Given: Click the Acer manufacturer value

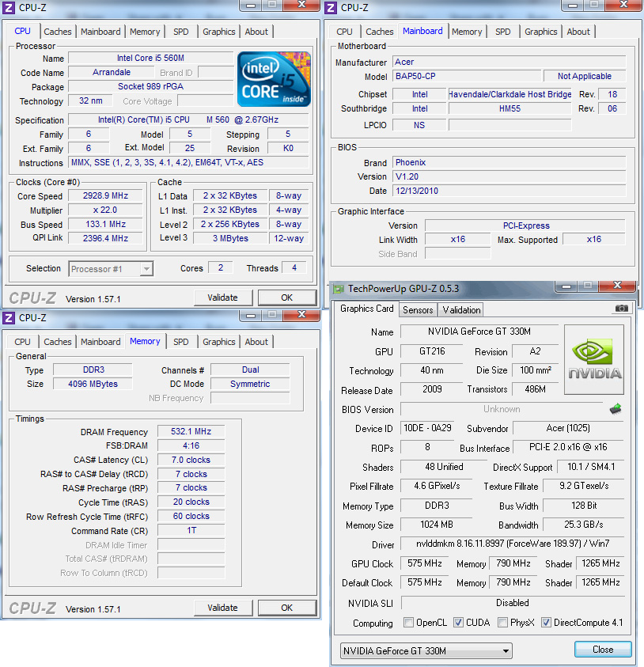Looking at the screenshot, I should pos(510,62).
